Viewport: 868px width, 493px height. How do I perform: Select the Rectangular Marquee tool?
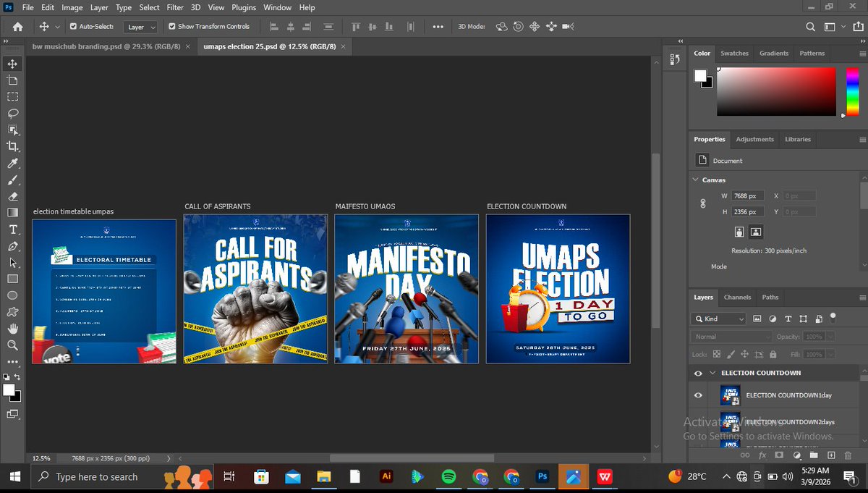[12, 96]
